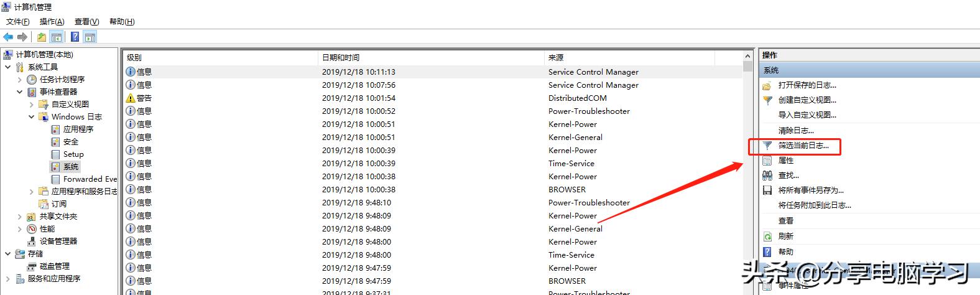The image size is (980, 295).
Task: Expand the 性能 node
Action: tap(19, 229)
